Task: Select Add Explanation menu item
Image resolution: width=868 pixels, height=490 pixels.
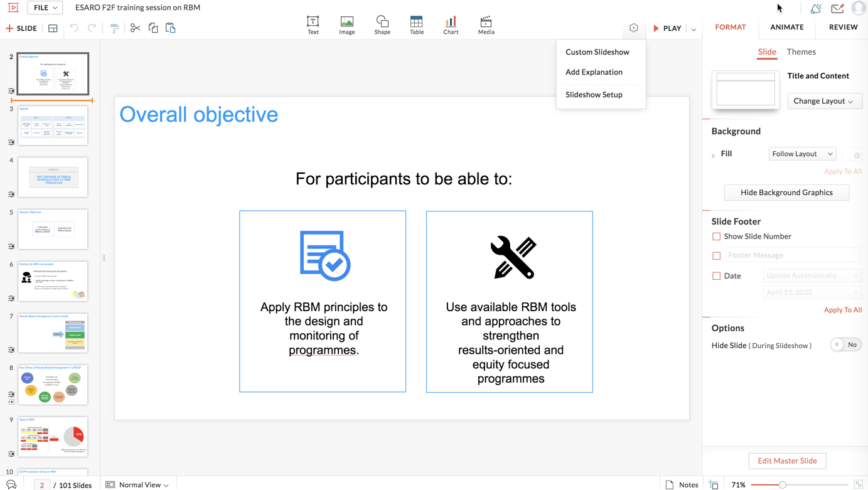Action: point(594,72)
